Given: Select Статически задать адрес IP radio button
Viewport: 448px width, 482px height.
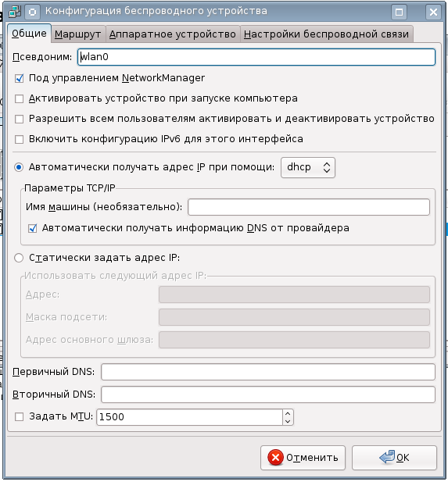Looking at the screenshot, I should coord(19,258).
